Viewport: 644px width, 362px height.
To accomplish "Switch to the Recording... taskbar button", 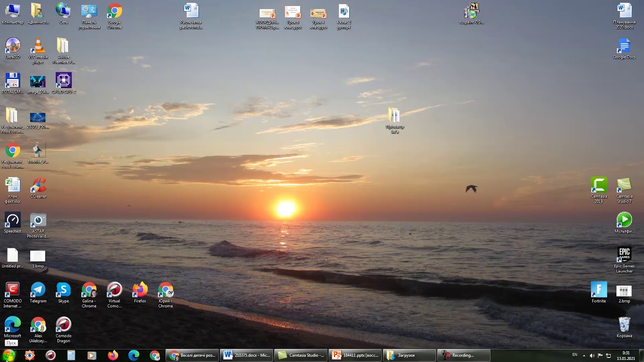I will (x=464, y=355).
